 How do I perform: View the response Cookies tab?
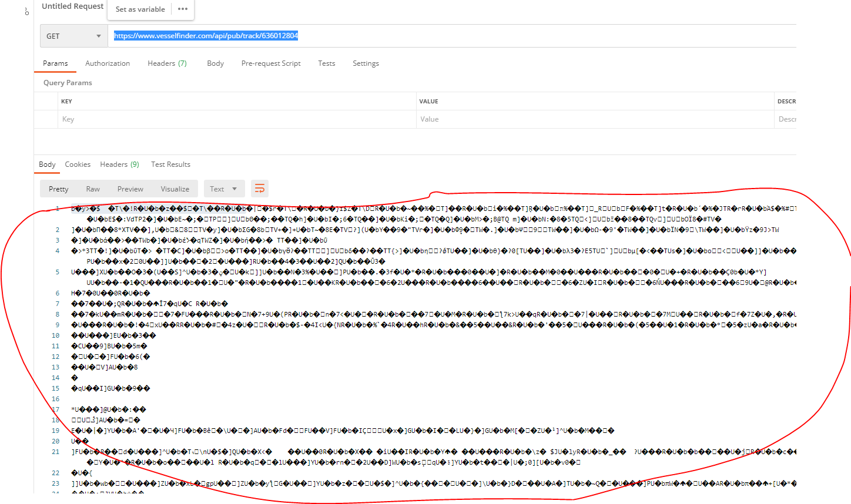[x=78, y=164]
